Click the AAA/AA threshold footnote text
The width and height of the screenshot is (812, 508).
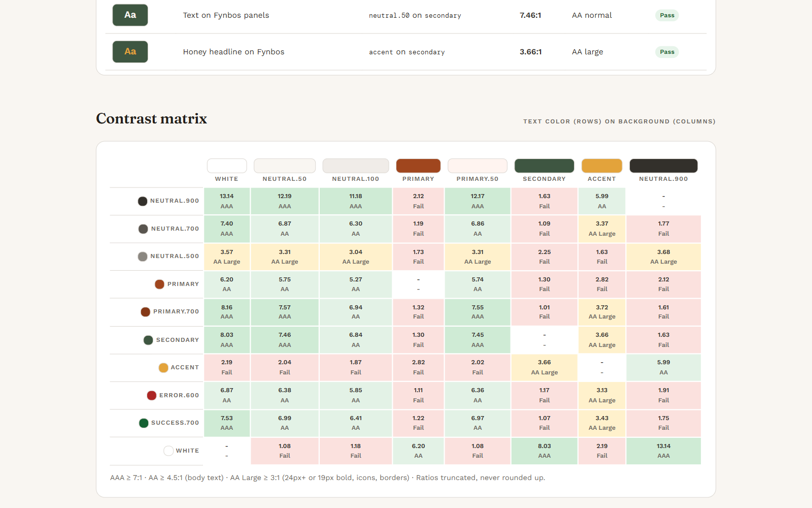tap(327, 478)
